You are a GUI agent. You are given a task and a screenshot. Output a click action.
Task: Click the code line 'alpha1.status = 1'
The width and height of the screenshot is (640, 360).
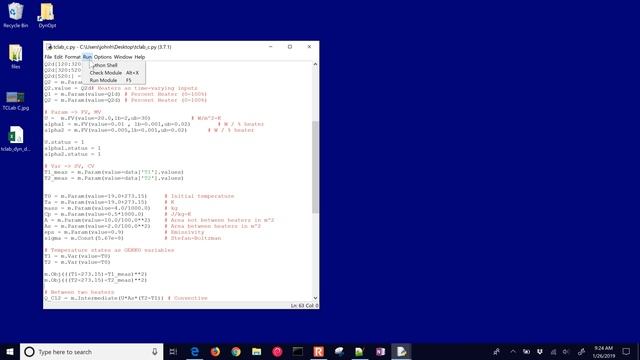pos(72,148)
